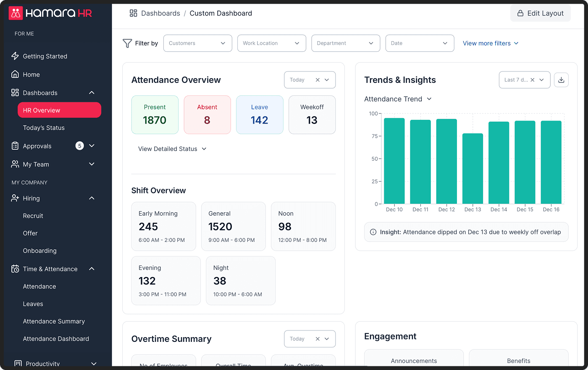Click the Approvals badge showing 5
This screenshot has height=370, width=588.
pos(80,146)
